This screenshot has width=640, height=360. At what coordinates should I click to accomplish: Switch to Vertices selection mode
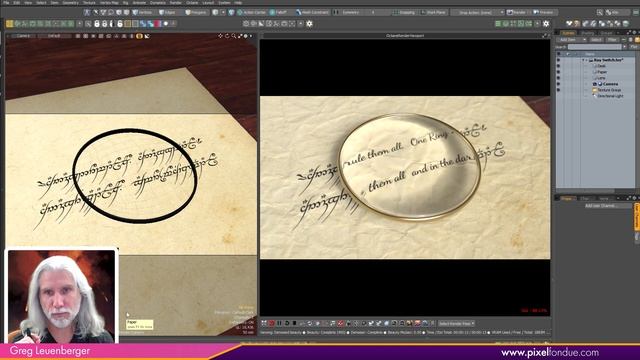142,12
